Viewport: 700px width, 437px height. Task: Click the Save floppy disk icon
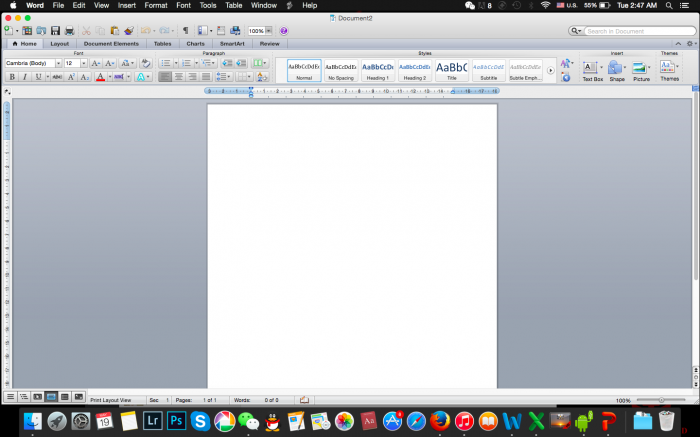(55, 31)
